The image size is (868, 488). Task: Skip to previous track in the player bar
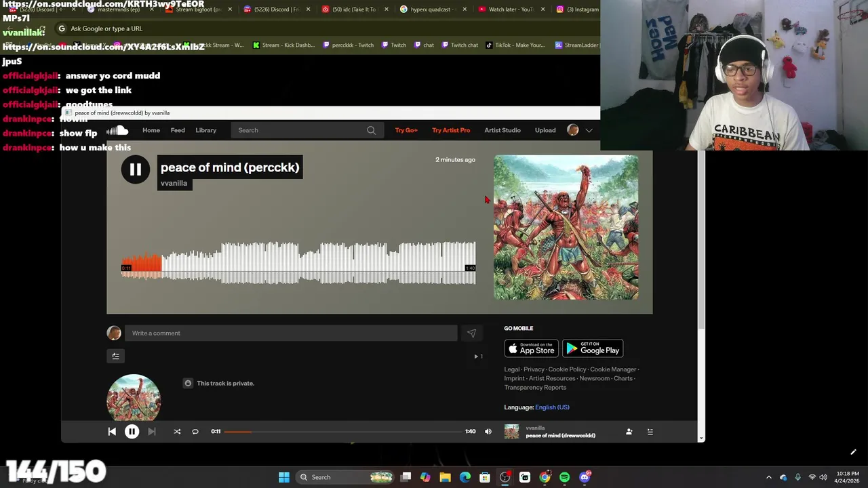click(112, 431)
